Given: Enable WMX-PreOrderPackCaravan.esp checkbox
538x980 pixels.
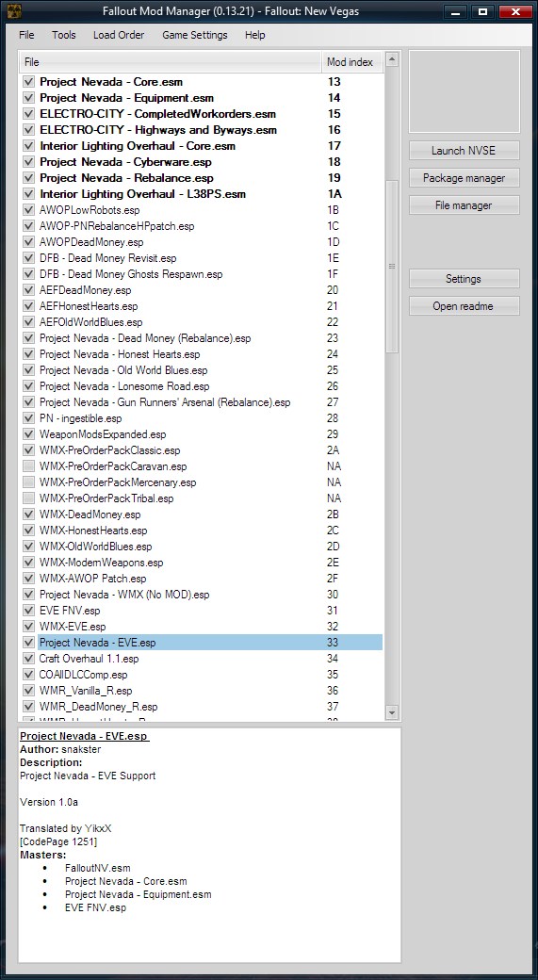Looking at the screenshot, I should (x=28, y=466).
